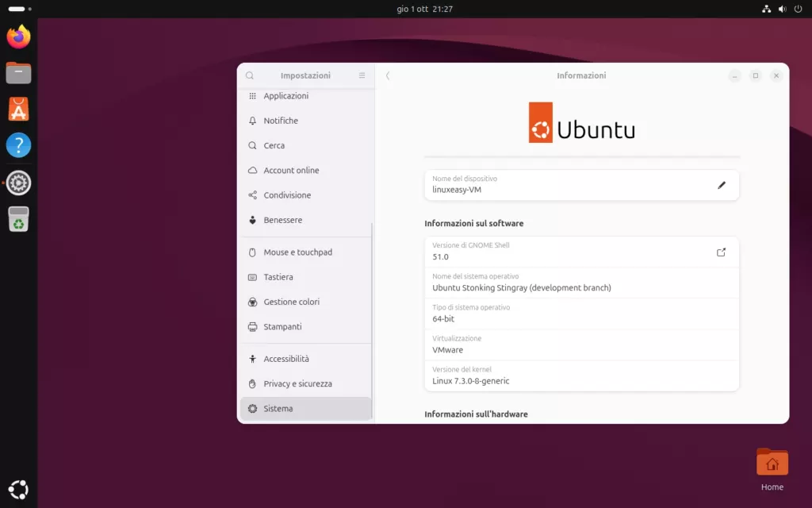
Task: Open the Tastiera settings
Action: pyautogui.click(x=306, y=277)
